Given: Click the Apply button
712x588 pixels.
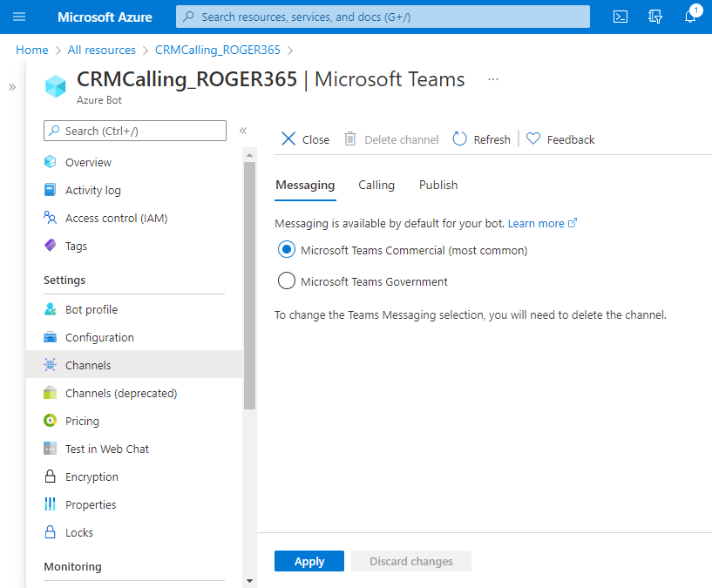Looking at the screenshot, I should click(309, 561).
